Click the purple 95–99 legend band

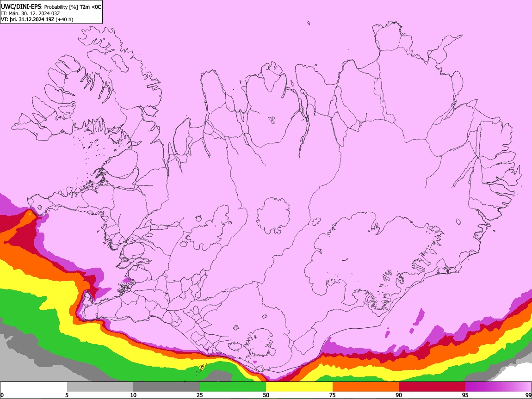(498, 387)
